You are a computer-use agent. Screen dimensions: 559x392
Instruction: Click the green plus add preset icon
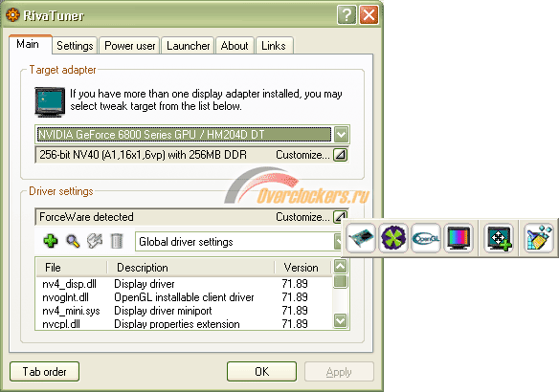[x=51, y=241]
